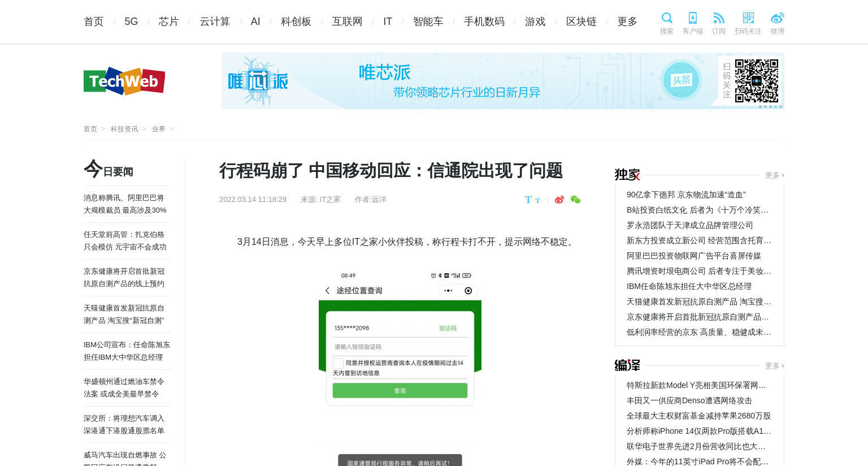
Task: Go to 首页 in top navigation
Action: click(x=94, y=21)
